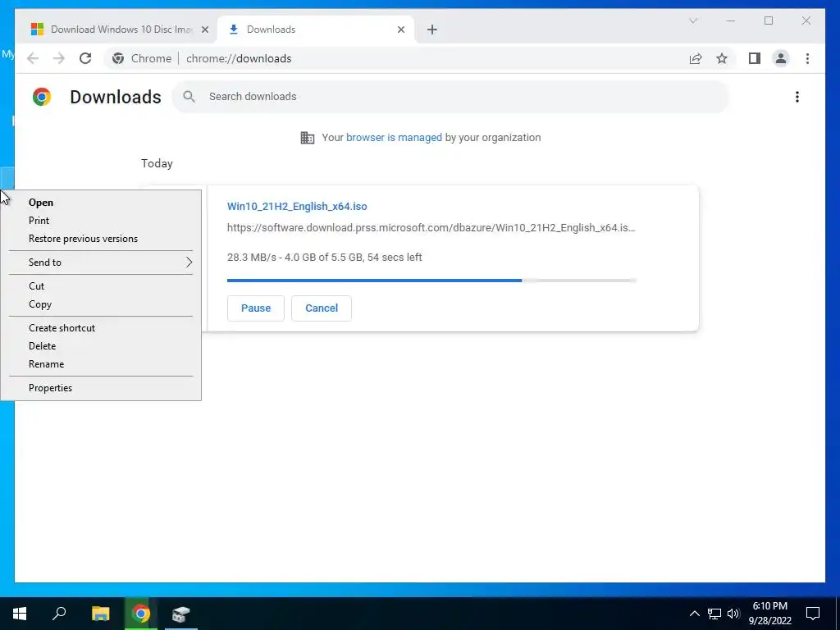Open File Explorer from taskbar

(100, 614)
